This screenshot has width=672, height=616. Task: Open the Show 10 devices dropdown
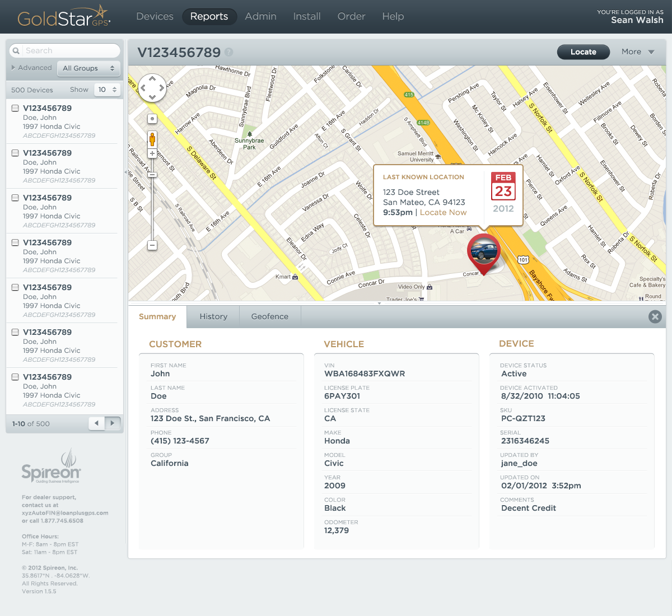tap(107, 90)
